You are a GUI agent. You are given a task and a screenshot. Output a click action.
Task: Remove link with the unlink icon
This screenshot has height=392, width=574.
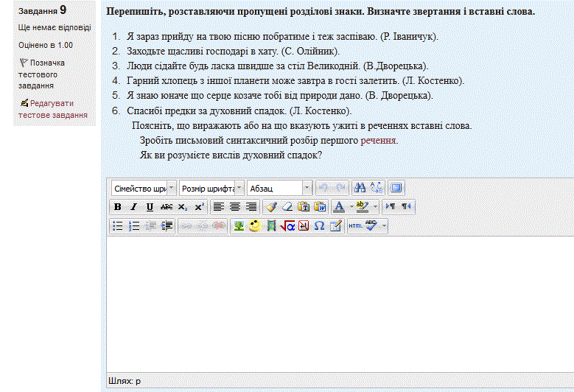(203, 225)
